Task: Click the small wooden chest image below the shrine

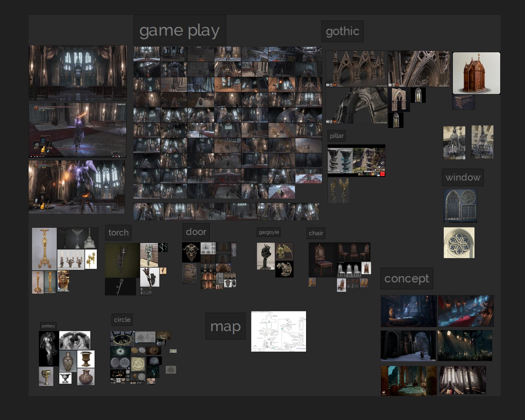Action: 463,102
